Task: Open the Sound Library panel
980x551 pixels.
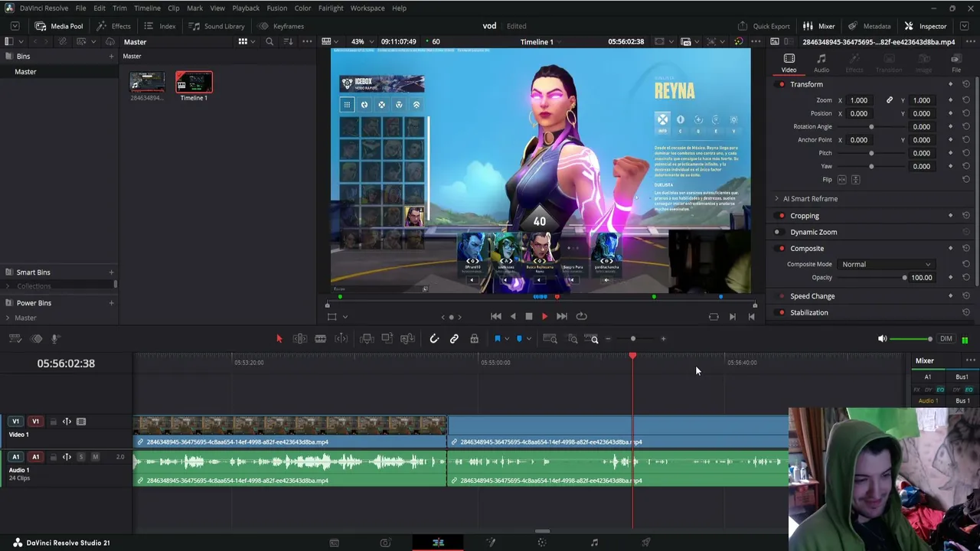Action: [x=217, y=26]
